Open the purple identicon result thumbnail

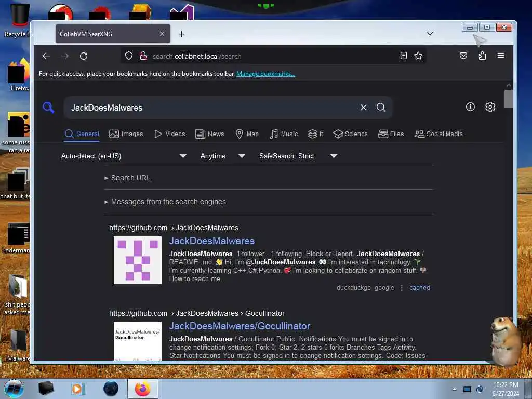click(137, 260)
